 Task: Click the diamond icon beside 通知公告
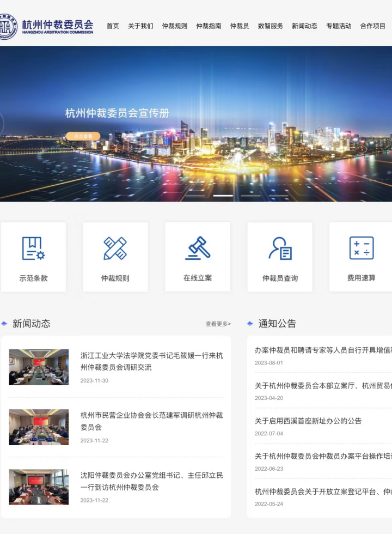pos(250,324)
